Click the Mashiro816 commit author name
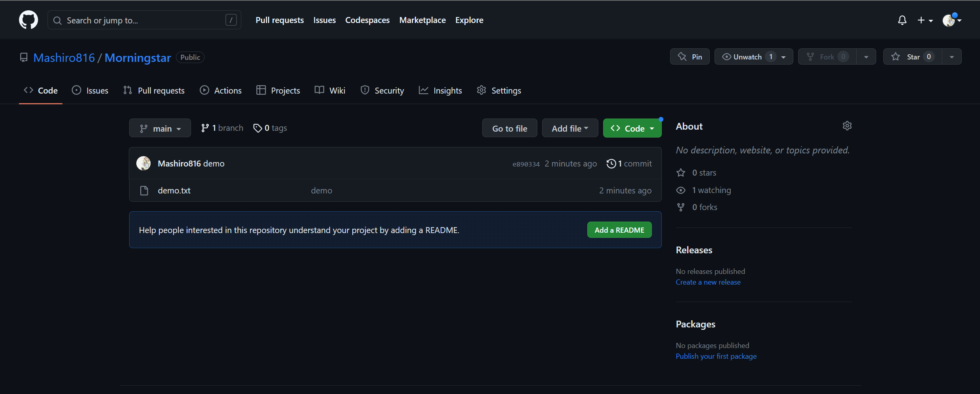Image resolution: width=980 pixels, height=394 pixels. pyautogui.click(x=179, y=164)
